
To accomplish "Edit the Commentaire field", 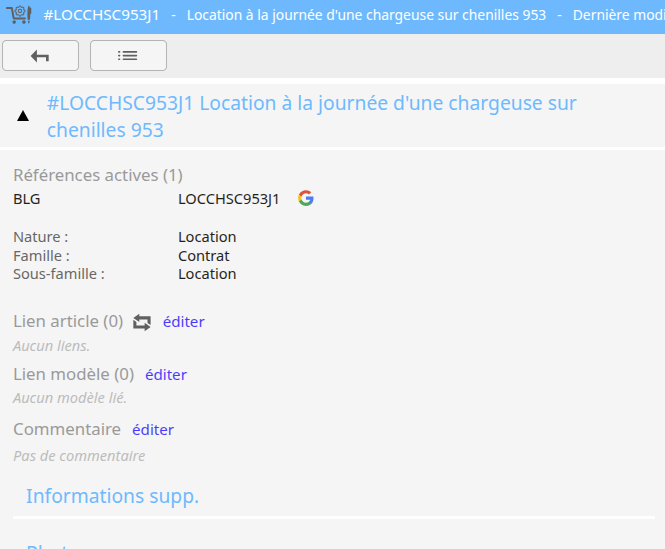I will [x=153, y=430].
